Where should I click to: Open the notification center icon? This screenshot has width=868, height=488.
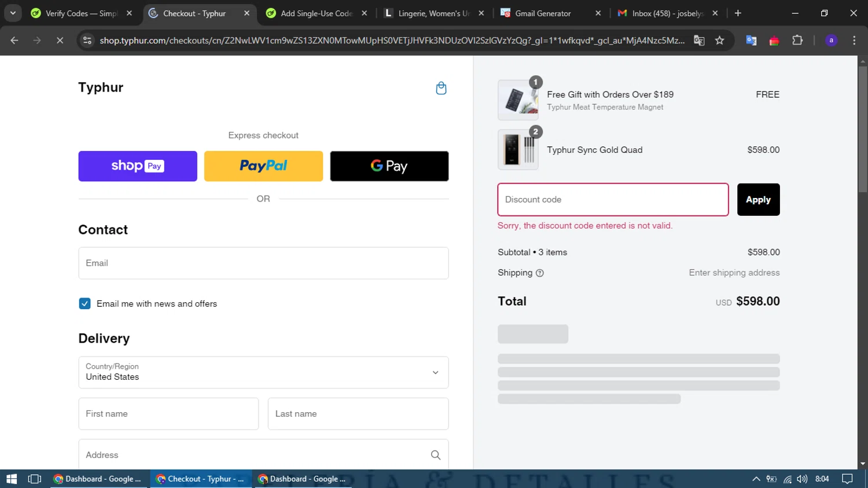coord(847,479)
